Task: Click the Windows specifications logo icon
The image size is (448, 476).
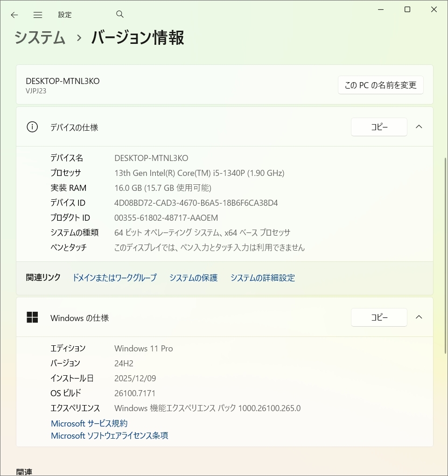Action: tap(32, 317)
